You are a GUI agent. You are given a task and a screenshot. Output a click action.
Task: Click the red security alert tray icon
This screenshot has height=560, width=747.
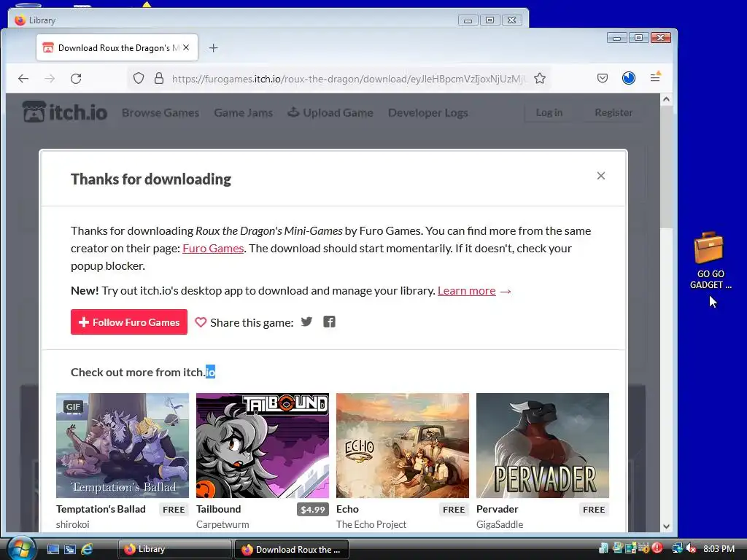tap(657, 548)
